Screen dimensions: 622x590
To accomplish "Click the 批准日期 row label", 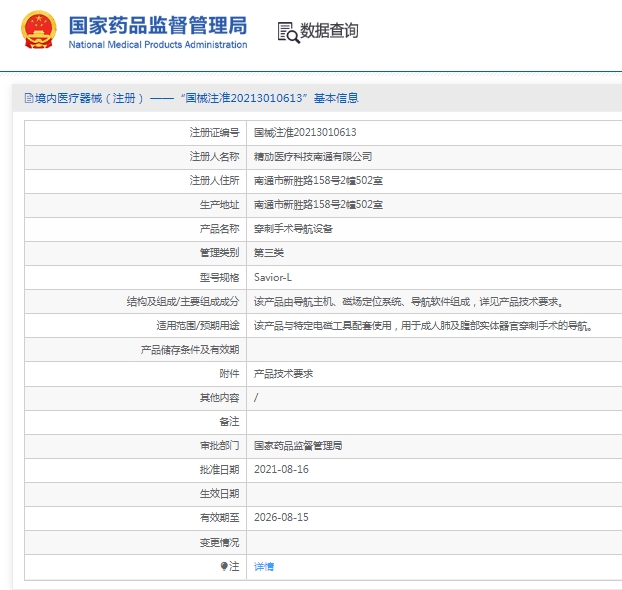I will 219,470.
